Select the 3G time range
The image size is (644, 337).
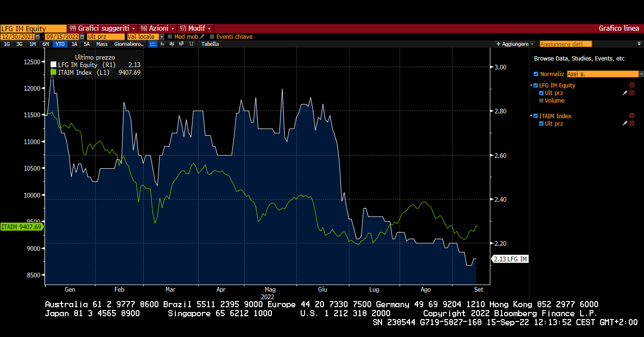tap(19, 44)
